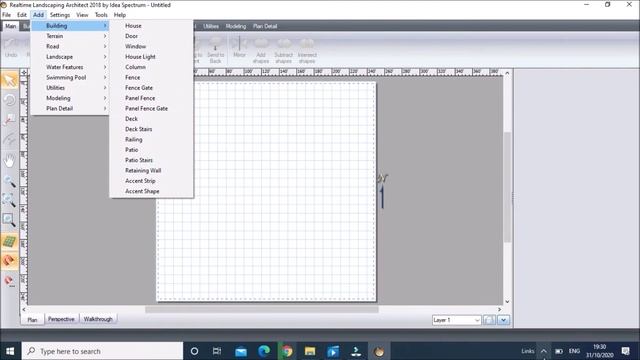Choose Window from Building submenu
This screenshot has width=640, height=360.
tap(151, 46)
